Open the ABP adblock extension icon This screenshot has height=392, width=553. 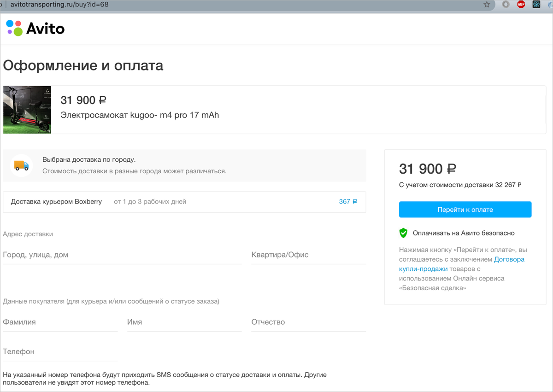[x=521, y=5]
